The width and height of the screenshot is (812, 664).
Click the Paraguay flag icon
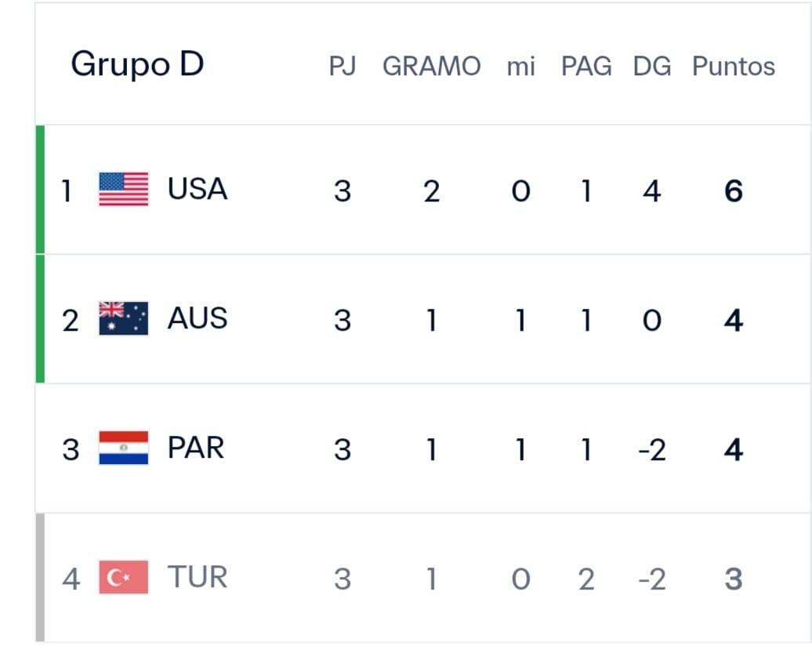click(x=123, y=448)
